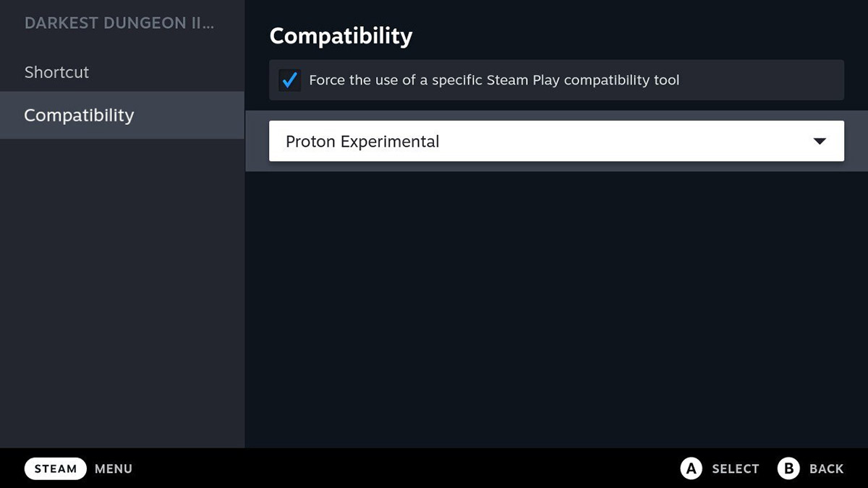Screen dimensions: 868x488
Task: Click the SELECT label
Action: [x=735, y=468]
